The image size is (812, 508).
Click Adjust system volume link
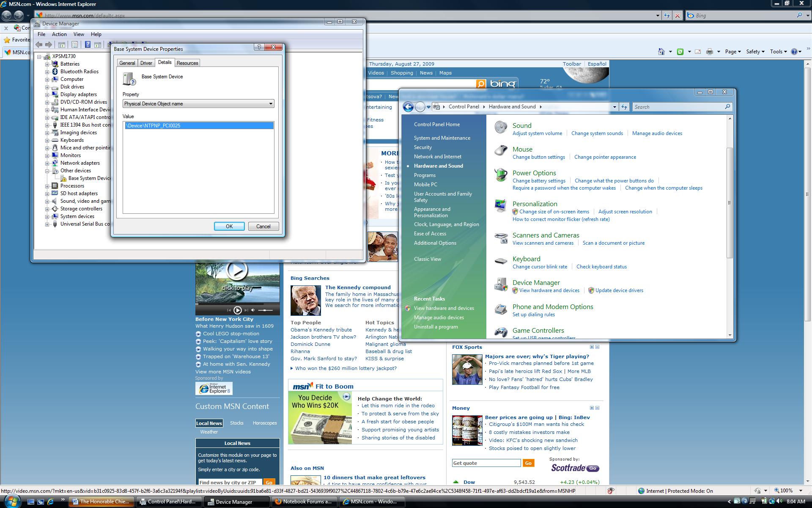537,133
